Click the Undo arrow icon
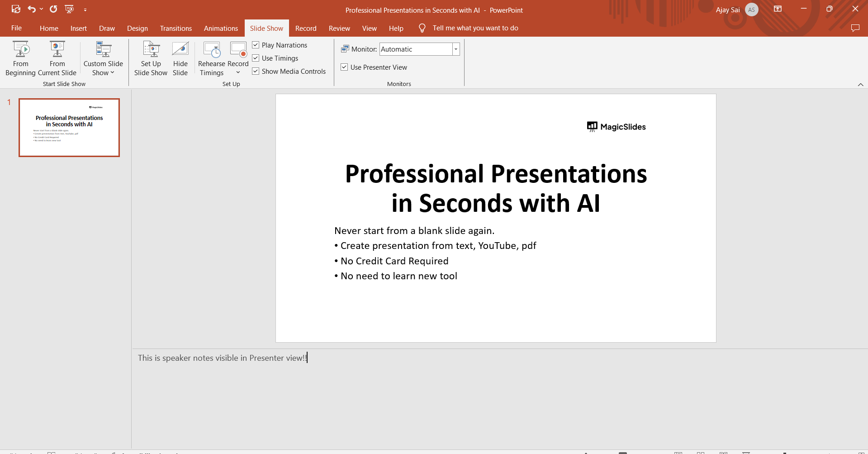Image resolution: width=868 pixels, height=454 pixels. 31,9
